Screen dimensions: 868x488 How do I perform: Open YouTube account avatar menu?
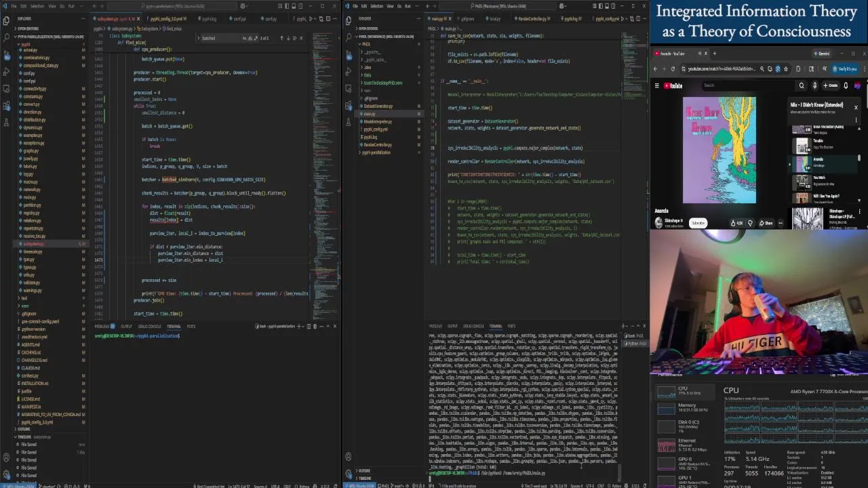click(x=858, y=85)
